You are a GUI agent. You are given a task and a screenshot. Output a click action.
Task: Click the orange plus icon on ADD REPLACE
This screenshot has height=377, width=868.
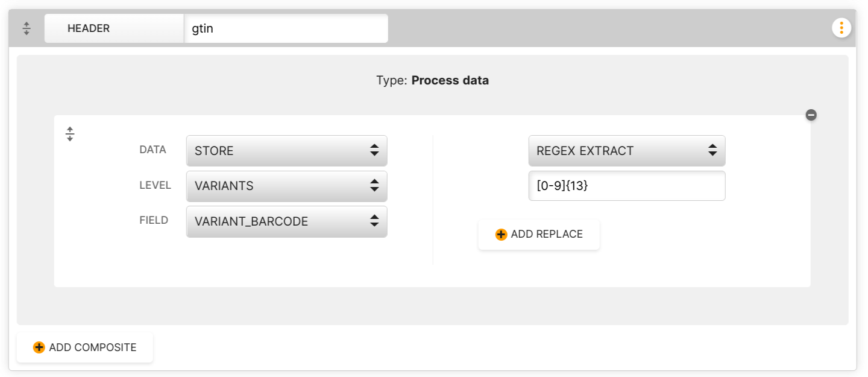point(501,235)
